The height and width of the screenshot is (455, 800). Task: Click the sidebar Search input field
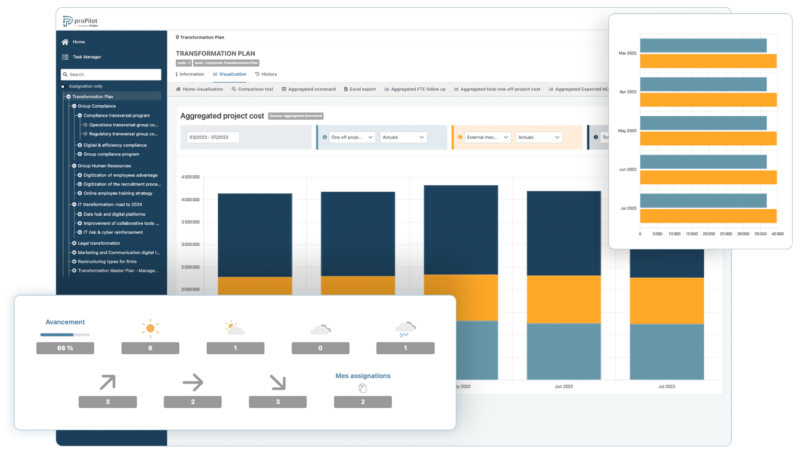coord(109,74)
